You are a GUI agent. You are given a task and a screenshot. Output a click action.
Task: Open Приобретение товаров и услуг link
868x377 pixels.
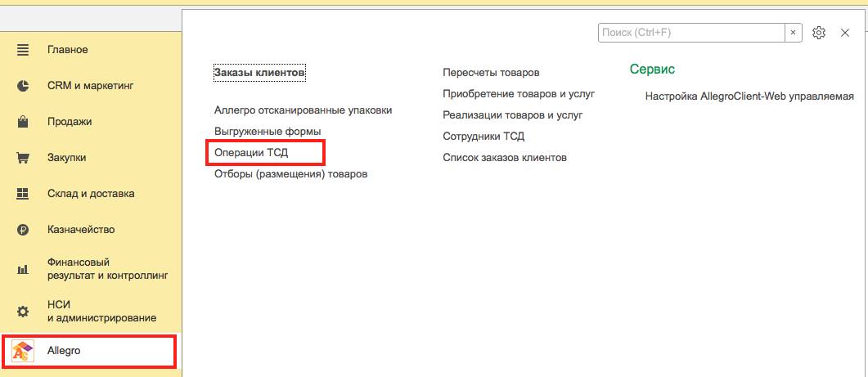[x=519, y=93]
